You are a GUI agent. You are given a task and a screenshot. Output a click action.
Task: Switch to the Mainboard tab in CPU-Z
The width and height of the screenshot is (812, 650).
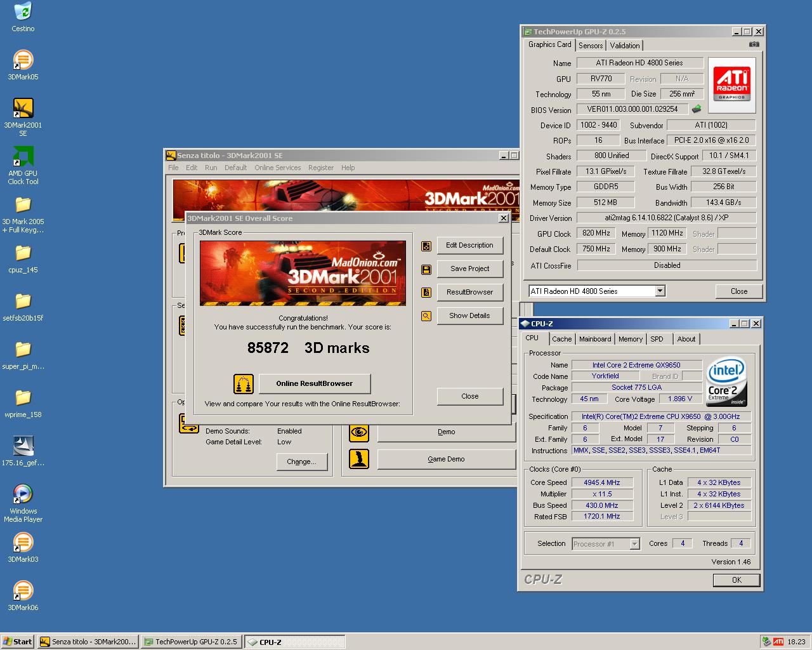(x=595, y=339)
